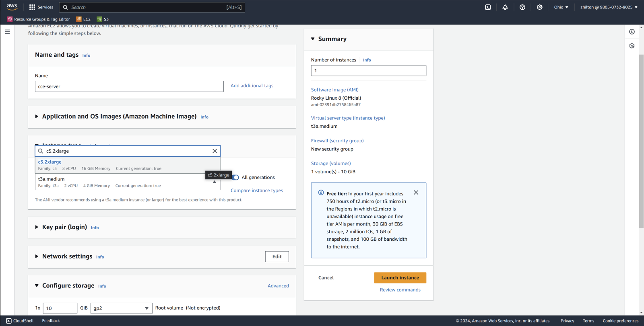The width and height of the screenshot is (644, 326).
Task: Click Add additional tags link
Action: (252, 86)
